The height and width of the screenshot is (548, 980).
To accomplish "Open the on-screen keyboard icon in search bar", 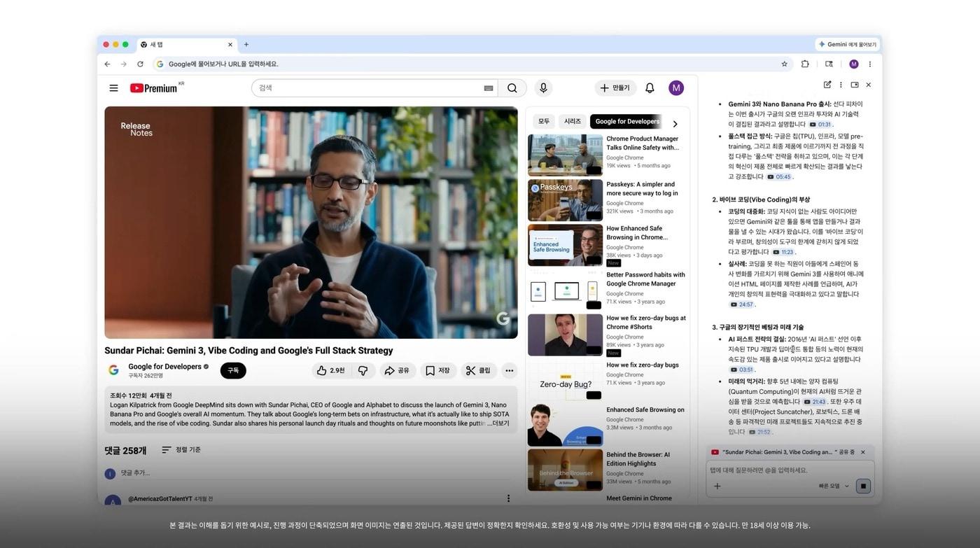I will click(x=489, y=87).
